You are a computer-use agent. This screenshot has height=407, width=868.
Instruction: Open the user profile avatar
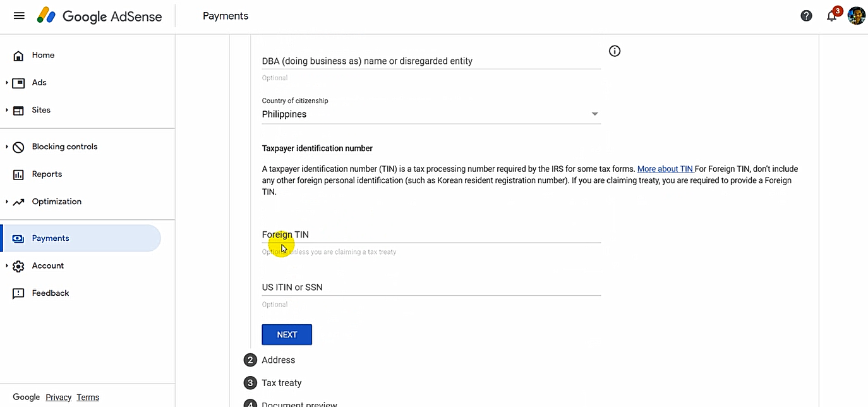(x=856, y=16)
